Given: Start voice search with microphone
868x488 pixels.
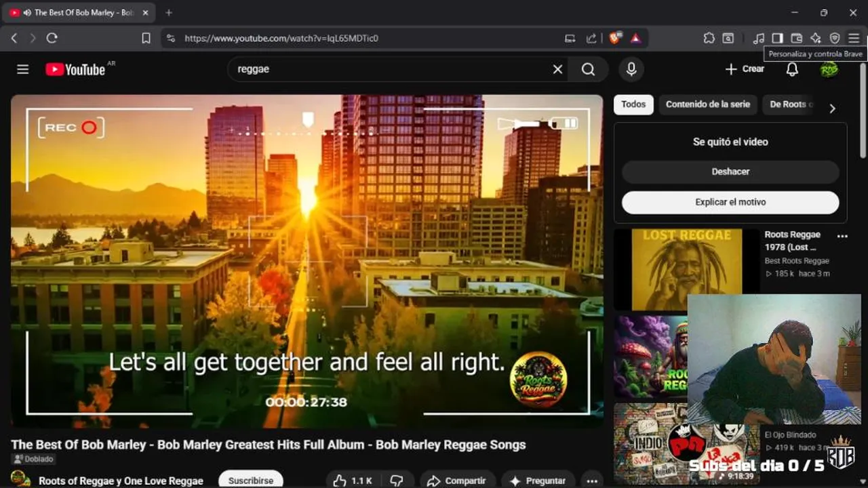Looking at the screenshot, I should (x=631, y=69).
